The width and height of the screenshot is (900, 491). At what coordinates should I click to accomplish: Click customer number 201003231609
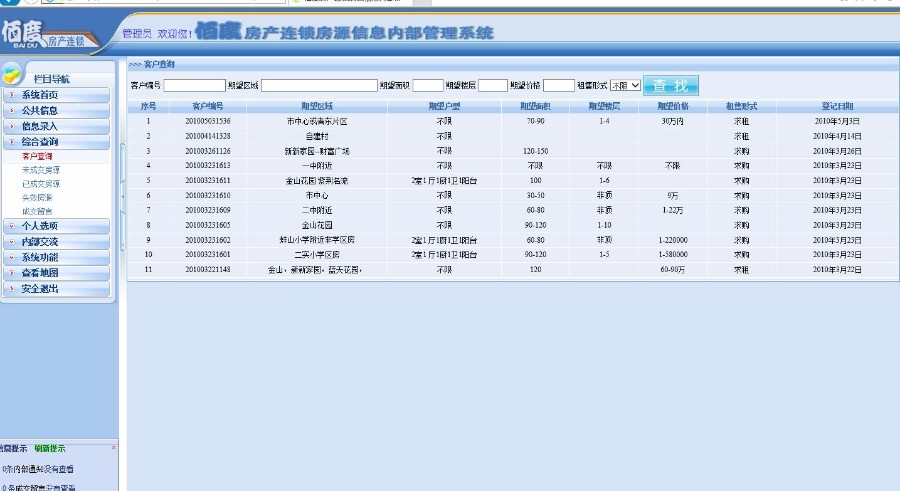point(208,210)
